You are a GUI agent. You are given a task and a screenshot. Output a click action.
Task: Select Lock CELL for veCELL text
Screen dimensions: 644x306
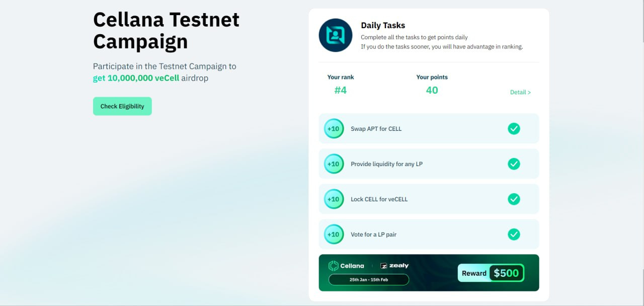379,199
